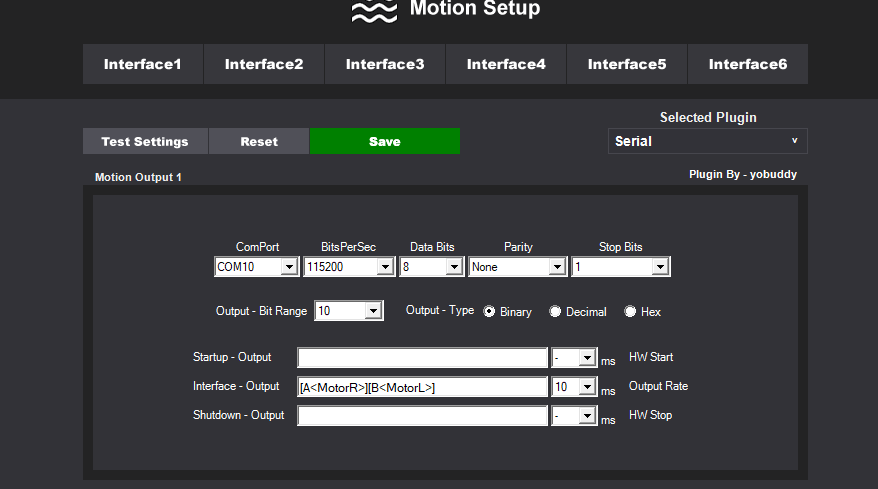Open the Interface6 tab
The height and width of the screenshot is (489, 878).
748,64
